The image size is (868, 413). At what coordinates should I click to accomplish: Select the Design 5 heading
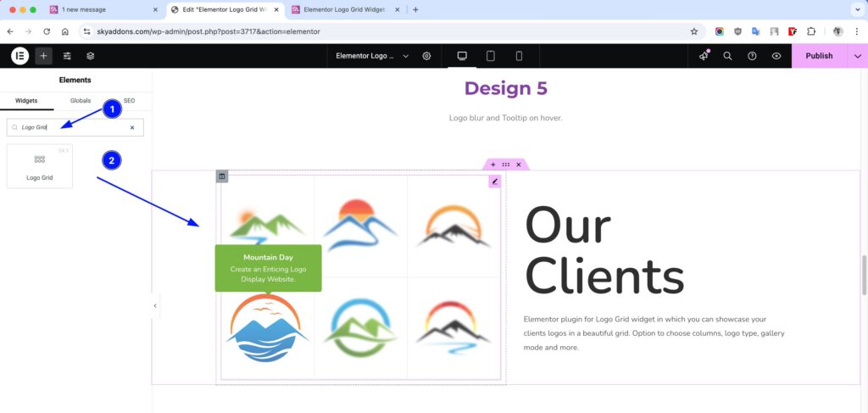[506, 88]
